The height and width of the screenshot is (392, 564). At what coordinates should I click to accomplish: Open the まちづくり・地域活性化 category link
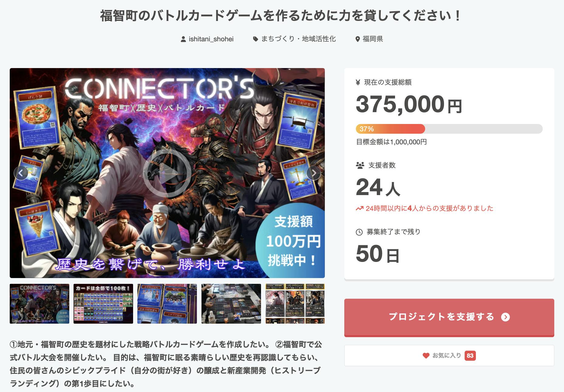pyautogui.click(x=298, y=39)
